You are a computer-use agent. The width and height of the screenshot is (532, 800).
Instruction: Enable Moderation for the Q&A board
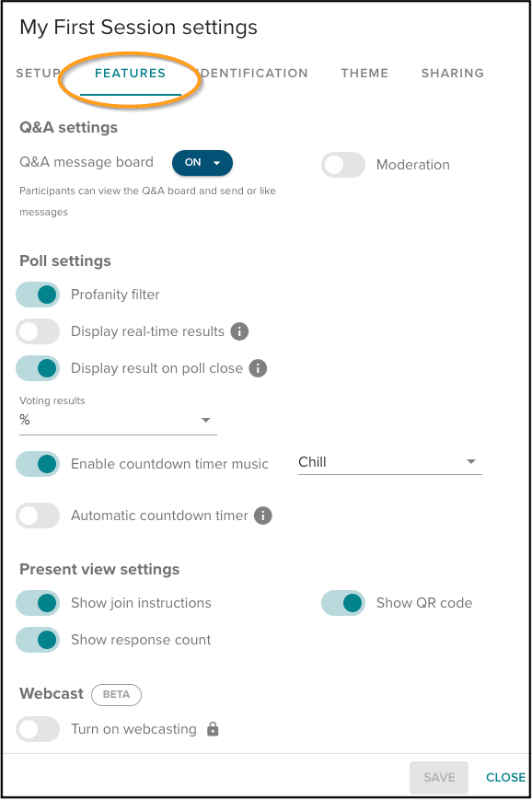click(x=342, y=165)
